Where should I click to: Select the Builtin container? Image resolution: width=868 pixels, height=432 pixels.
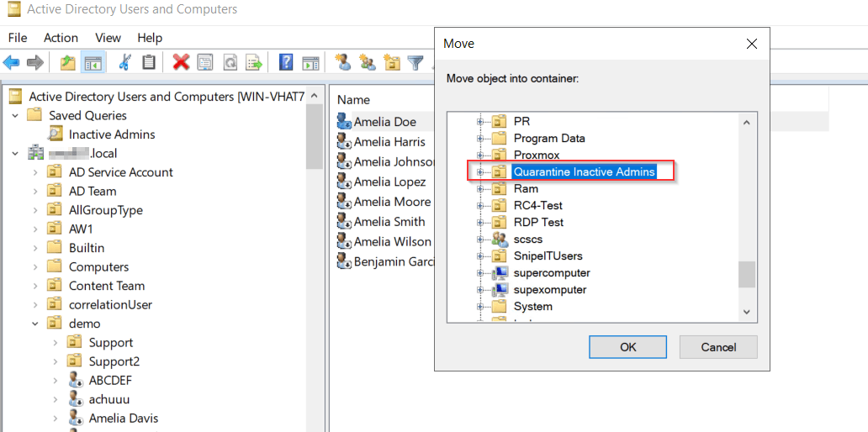click(87, 248)
